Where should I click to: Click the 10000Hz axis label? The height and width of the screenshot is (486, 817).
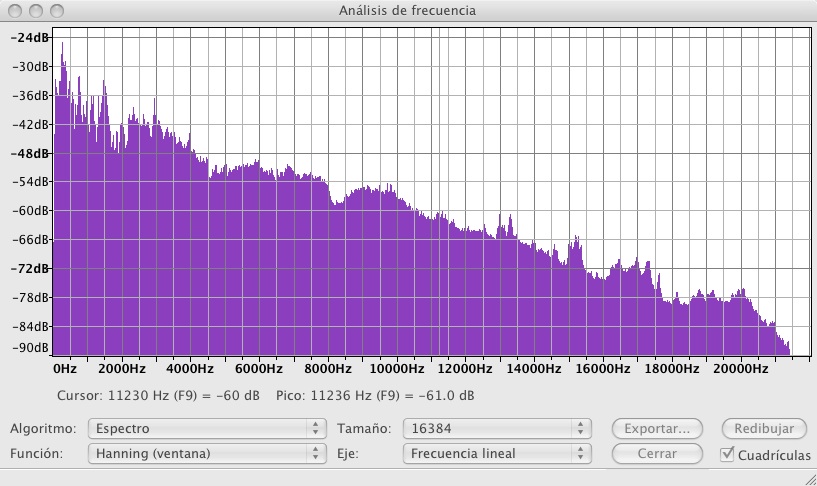coord(397,369)
